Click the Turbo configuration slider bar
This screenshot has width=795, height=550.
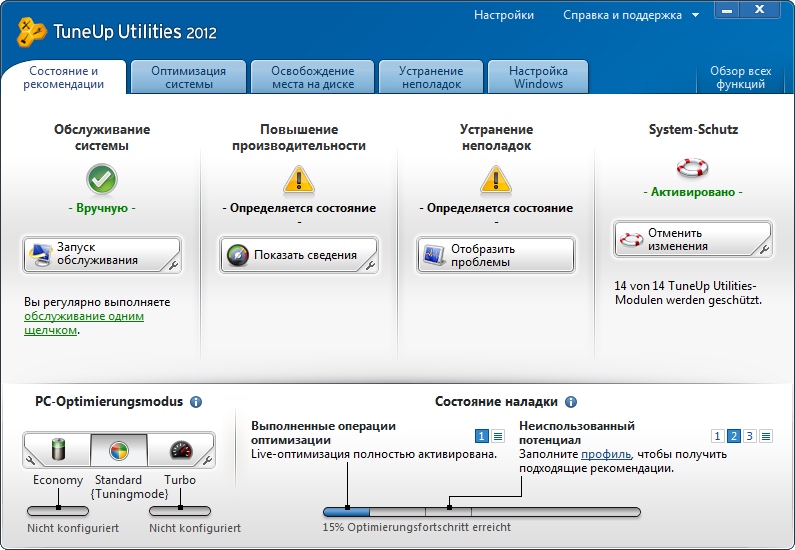180,510
